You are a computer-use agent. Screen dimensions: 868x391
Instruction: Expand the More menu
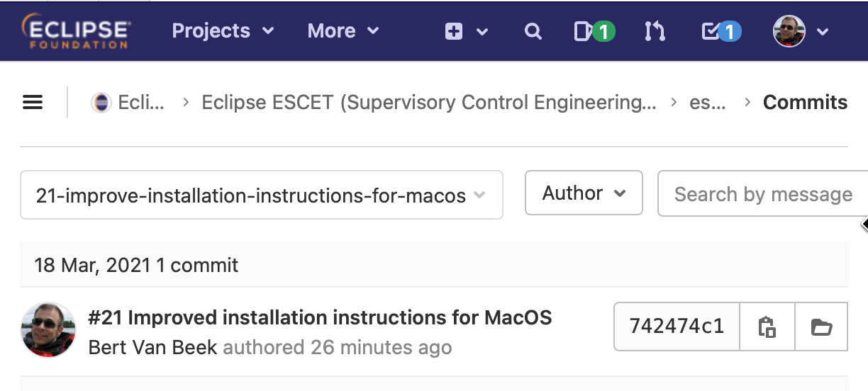(343, 31)
